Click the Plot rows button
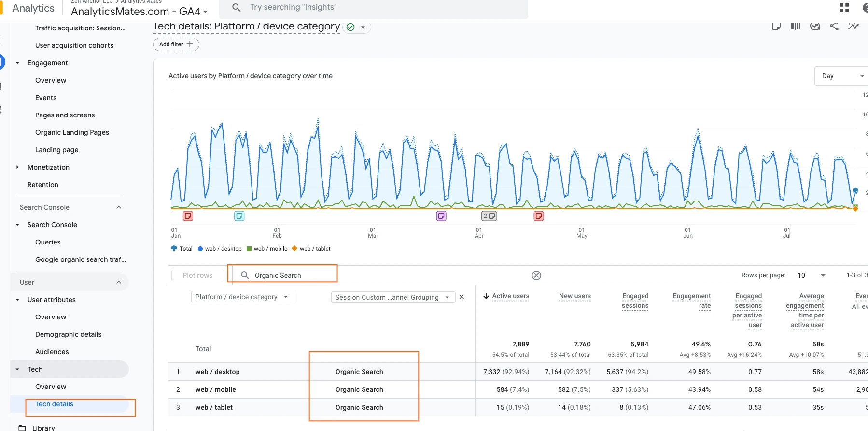Screen dimensions: 868x431 [197, 275]
